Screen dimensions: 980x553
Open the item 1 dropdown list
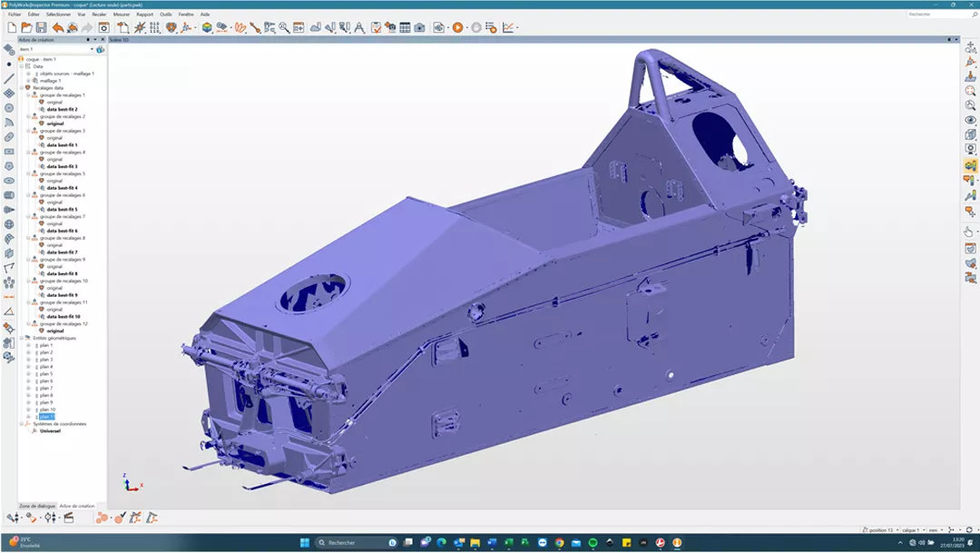91,49
